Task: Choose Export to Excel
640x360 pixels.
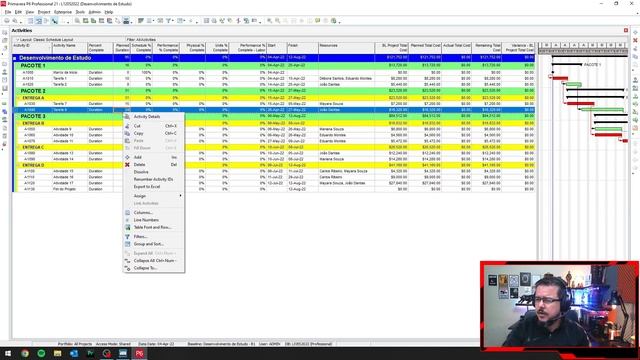Action: click(x=153, y=187)
